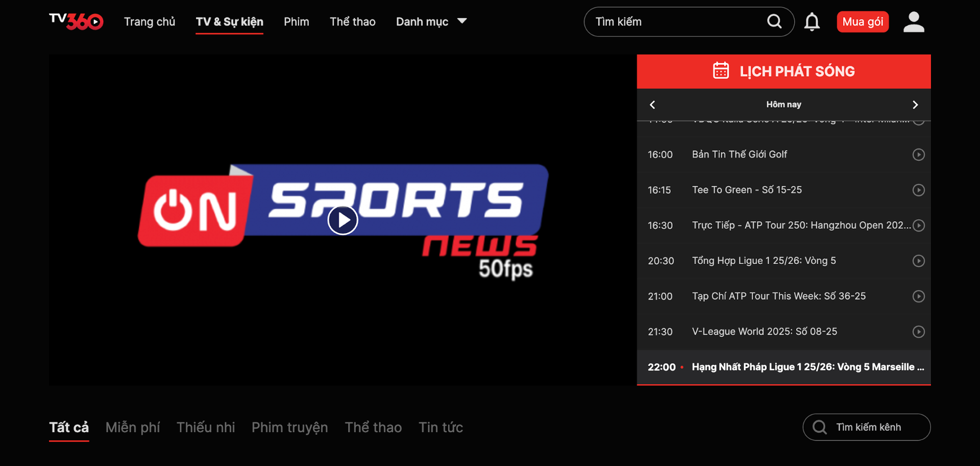Go to next day in schedule

pyautogui.click(x=915, y=105)
